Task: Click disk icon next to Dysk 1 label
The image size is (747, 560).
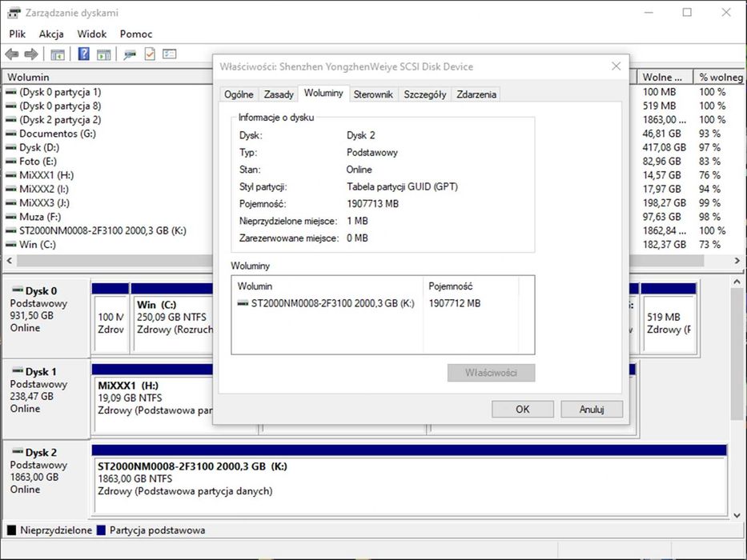Action: point(18,370)
